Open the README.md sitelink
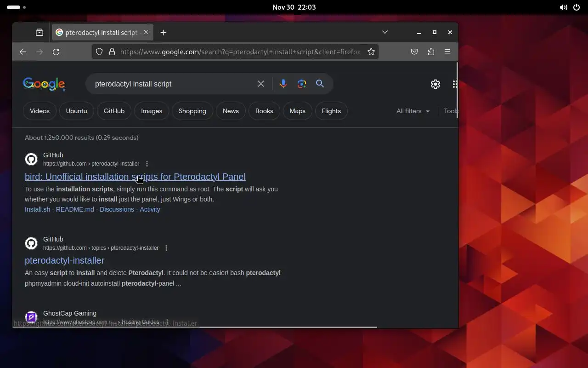Screen dimensions: 588x368 click(75, 209)
